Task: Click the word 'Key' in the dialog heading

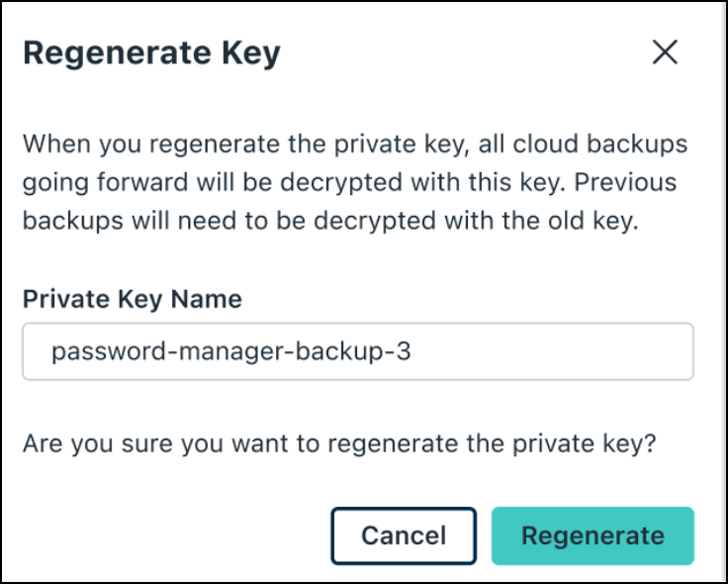Action: tap(251, 52)
